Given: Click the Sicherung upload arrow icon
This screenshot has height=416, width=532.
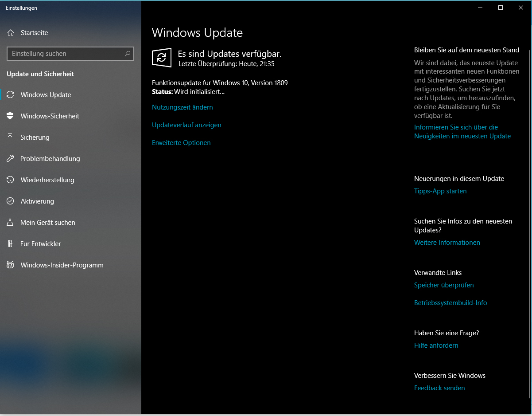Looking at the screenshot, I should pos(11,137).
